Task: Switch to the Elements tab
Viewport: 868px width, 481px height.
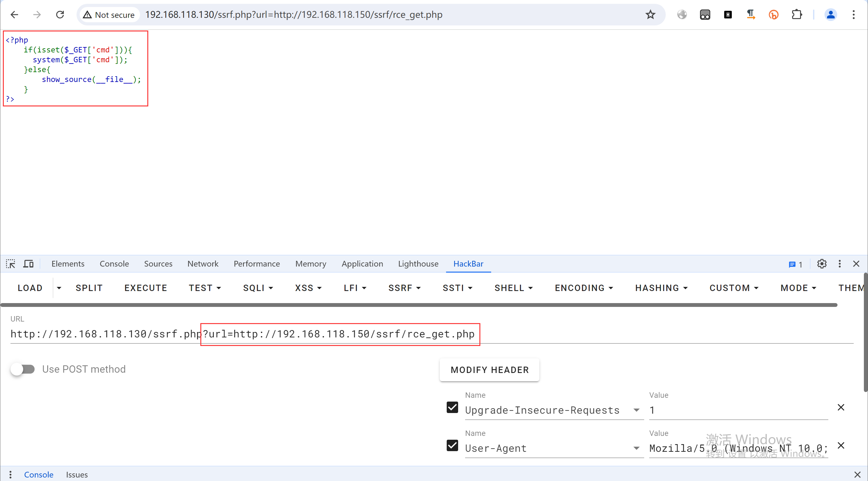Action: 68,264
